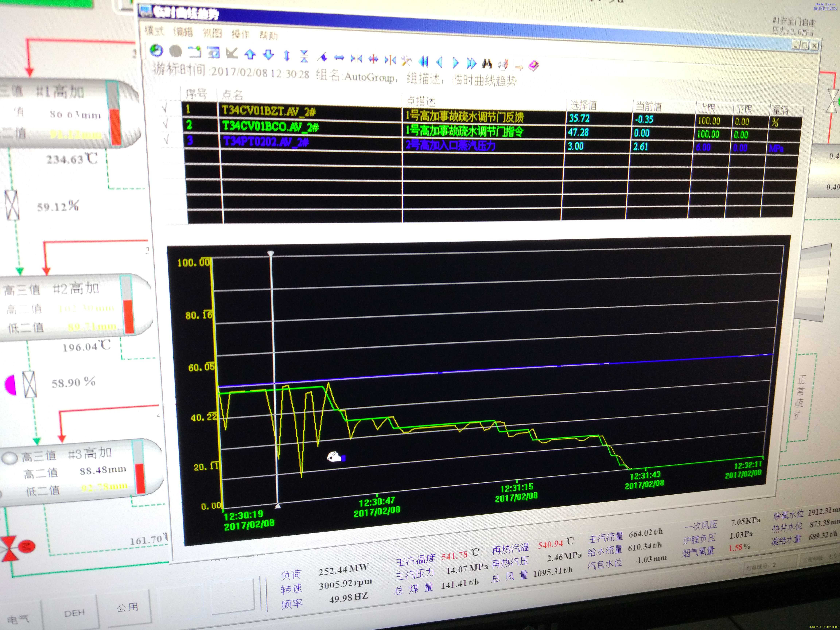Click the red-blue cross center icon
The height and width of the screenshot is (630, 840).
click(374, 59)
